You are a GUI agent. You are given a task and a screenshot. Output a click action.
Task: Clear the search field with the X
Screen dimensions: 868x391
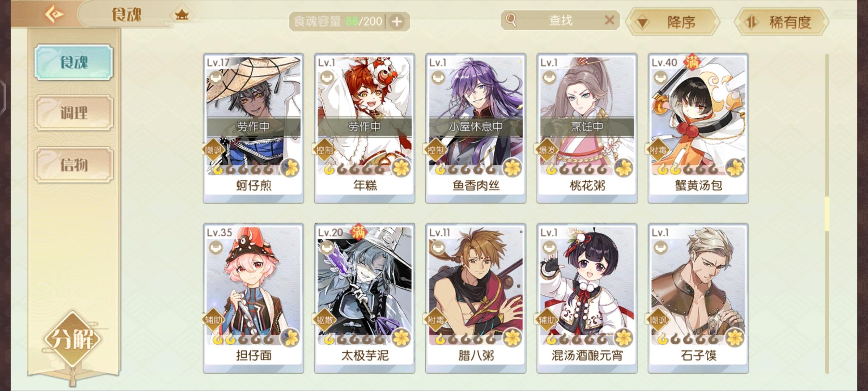click(609, 20)
